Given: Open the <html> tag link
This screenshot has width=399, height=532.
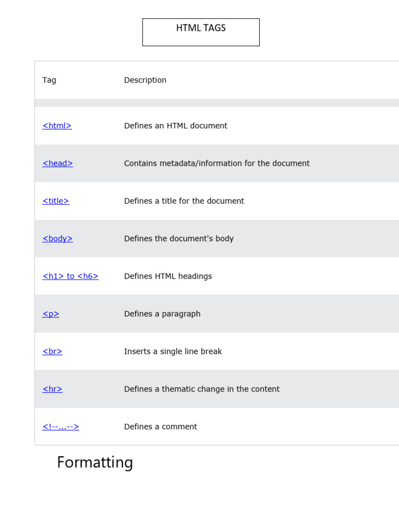Looking at the screenshot, I should point(57,126).
